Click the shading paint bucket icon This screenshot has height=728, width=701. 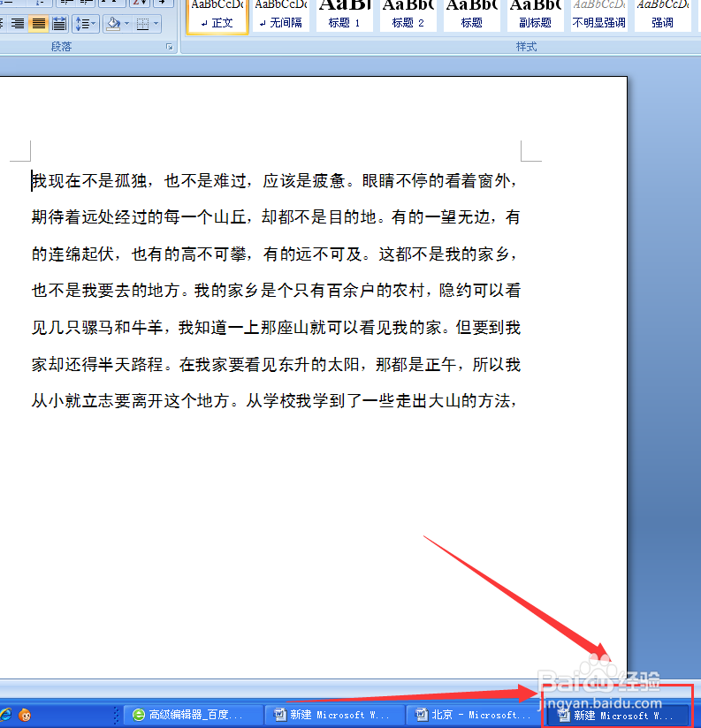point(113,23)
